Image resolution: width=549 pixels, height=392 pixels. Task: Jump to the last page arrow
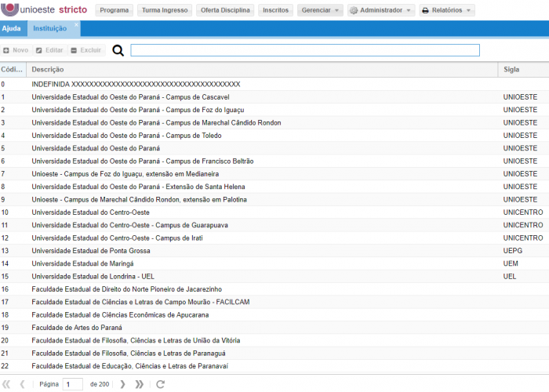140,384
